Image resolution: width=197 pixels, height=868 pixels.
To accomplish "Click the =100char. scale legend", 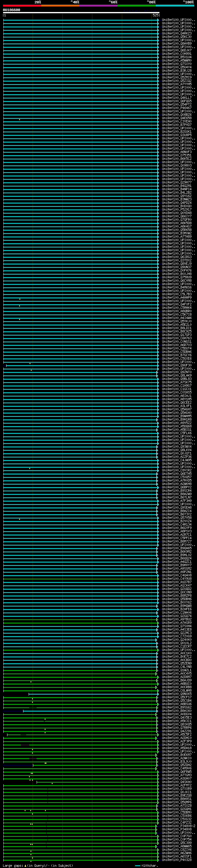I will (x=146, y=865).
